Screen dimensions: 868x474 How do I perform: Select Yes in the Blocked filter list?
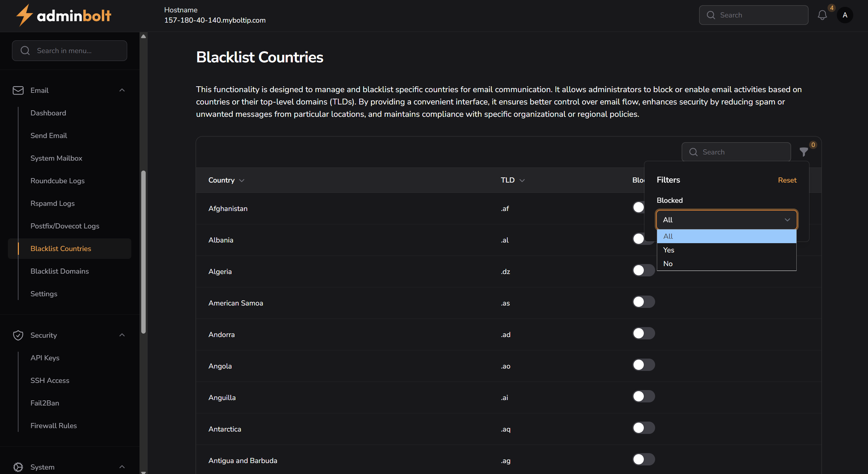pyautogui.click(x=668, y=250)
